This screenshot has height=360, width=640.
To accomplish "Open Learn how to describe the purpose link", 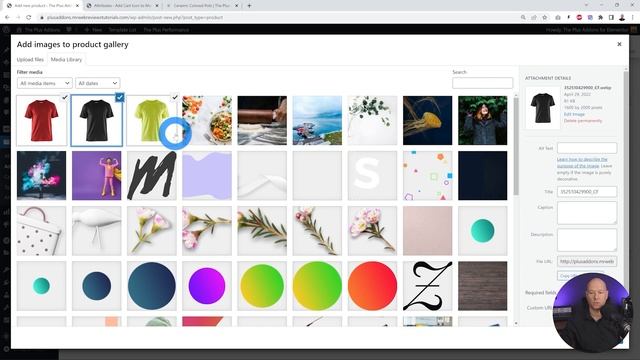I will [x=582, y=162].
